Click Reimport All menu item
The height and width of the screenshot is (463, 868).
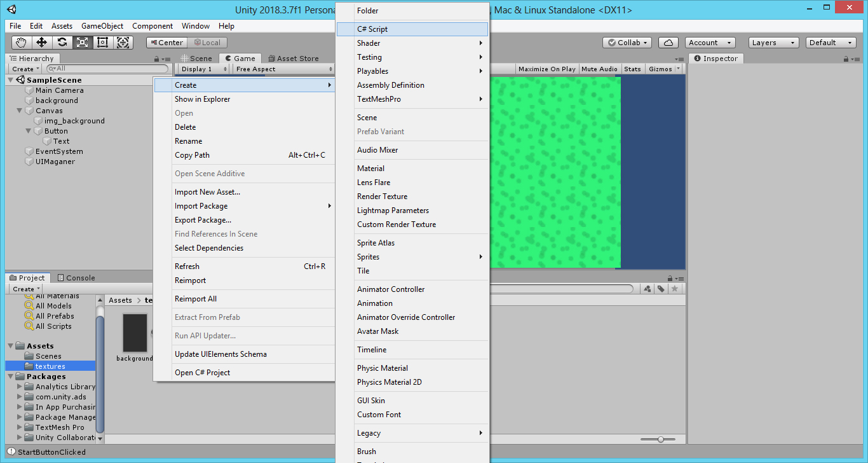(245, 299)
